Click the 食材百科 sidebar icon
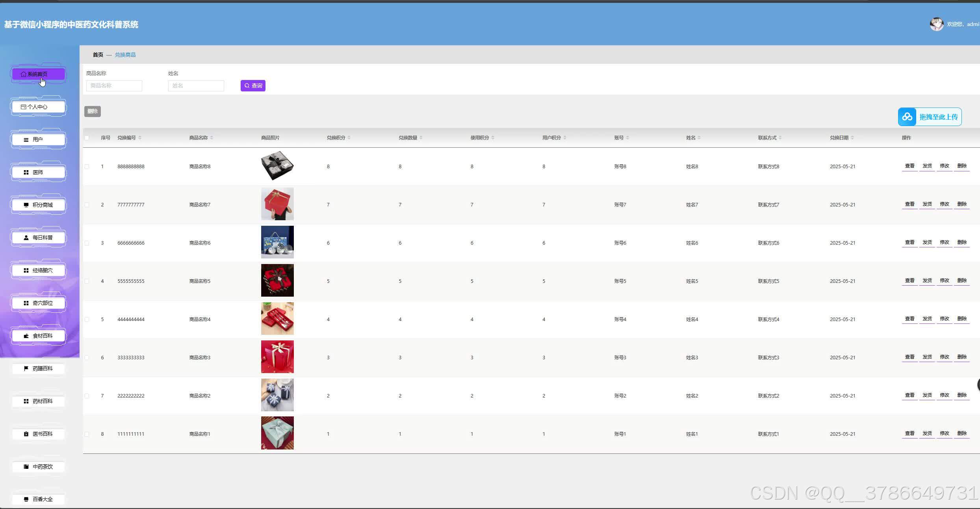980x509 pixels. pyautogui.click(x=26, y=336)
